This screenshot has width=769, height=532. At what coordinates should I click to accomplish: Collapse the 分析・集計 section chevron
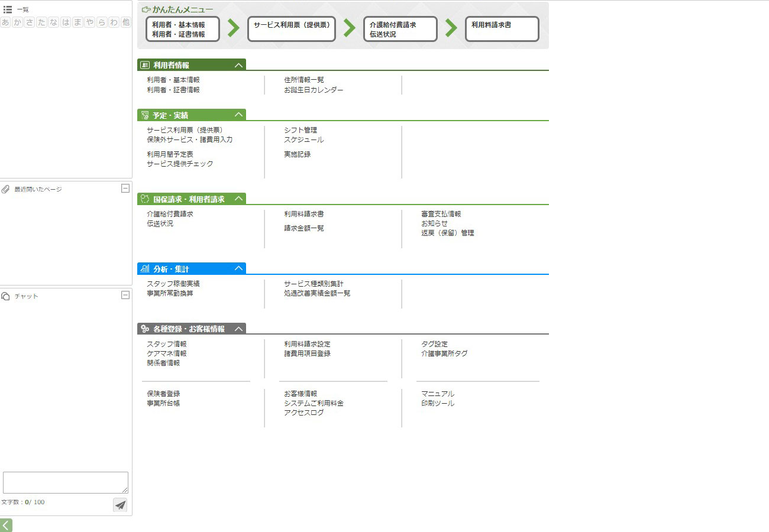(x=238, y=268)
